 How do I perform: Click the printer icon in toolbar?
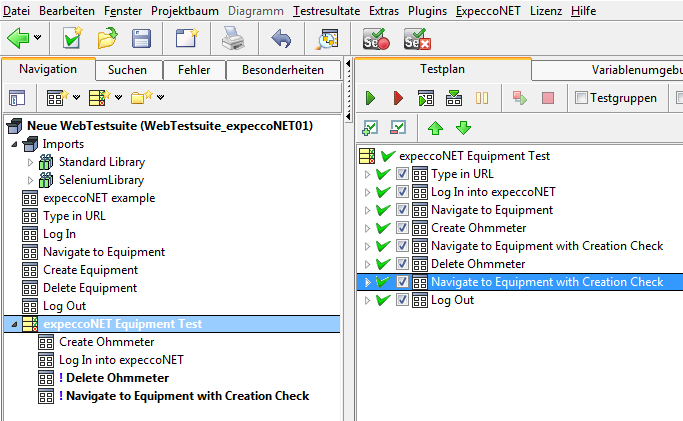click(232, 39)
